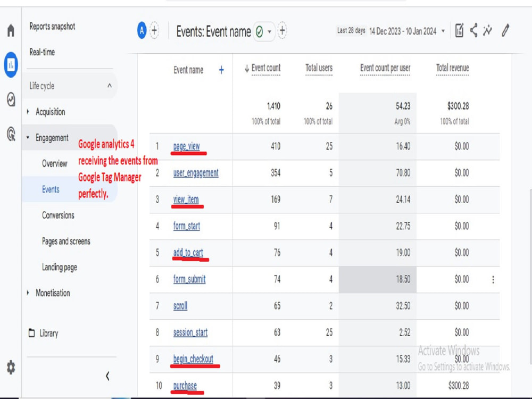Share this report icon
Viewport: 532px width, 399px height.
[x=474, y=30]
